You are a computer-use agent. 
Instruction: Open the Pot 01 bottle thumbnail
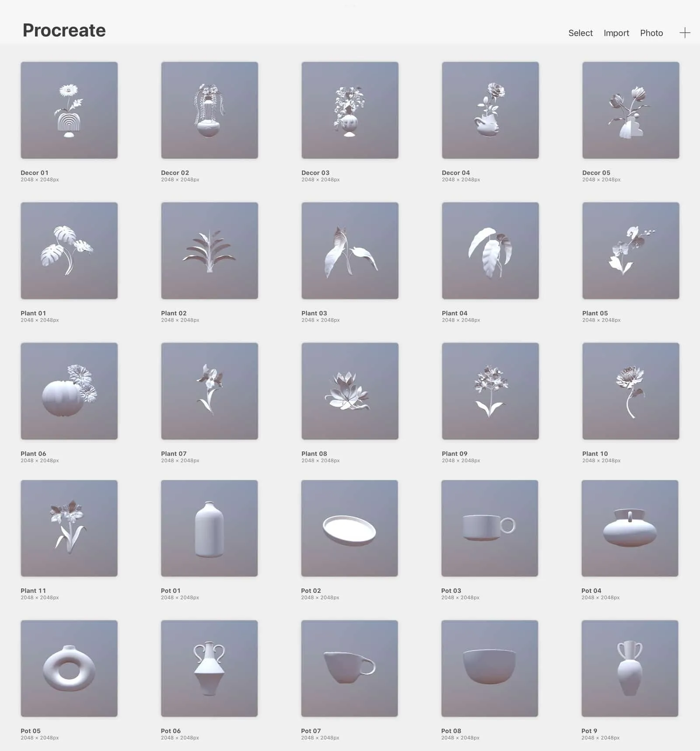[x=209, y=528]
